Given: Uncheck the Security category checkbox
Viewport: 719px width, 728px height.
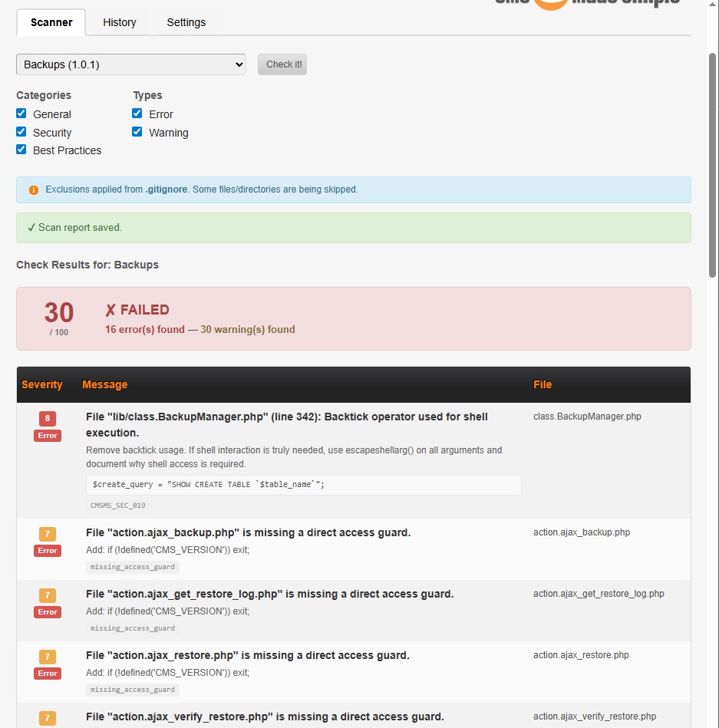Looking at the screenshot, I should pyautogui.click(x=21, y=132).
